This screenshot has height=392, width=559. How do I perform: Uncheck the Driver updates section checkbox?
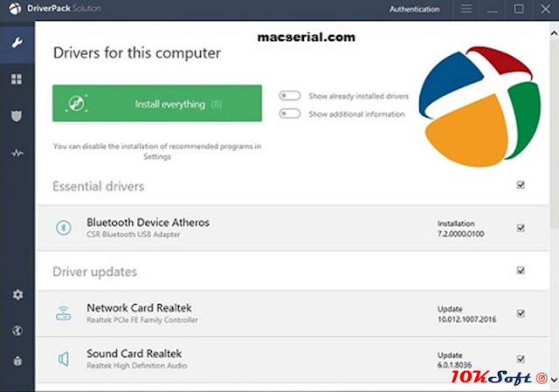pos(521,271)
